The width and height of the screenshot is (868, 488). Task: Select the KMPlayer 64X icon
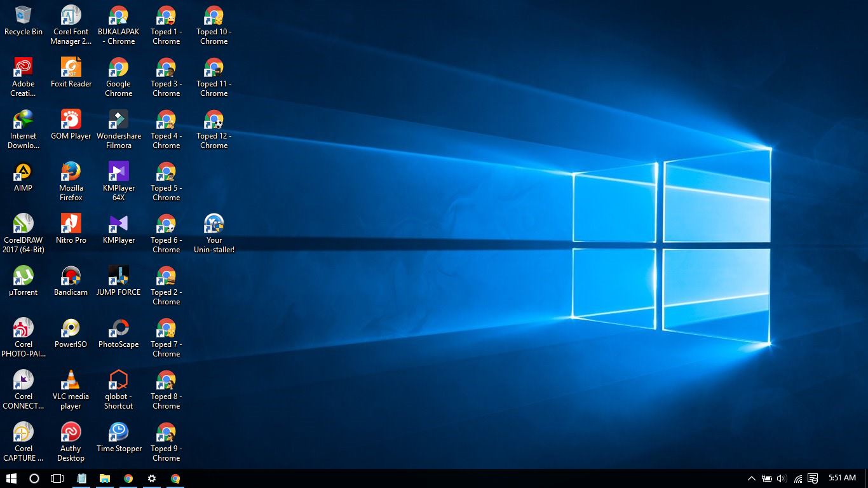(118, 182)
